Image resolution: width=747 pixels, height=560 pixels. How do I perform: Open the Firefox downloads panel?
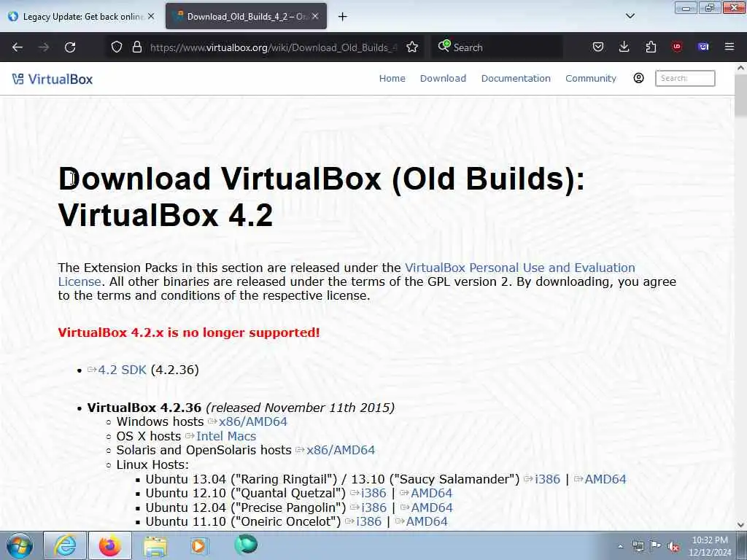pos(624,47)
